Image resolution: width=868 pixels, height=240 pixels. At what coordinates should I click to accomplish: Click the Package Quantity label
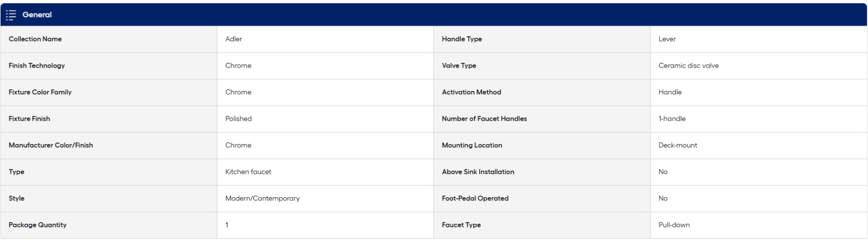(37, 225)
